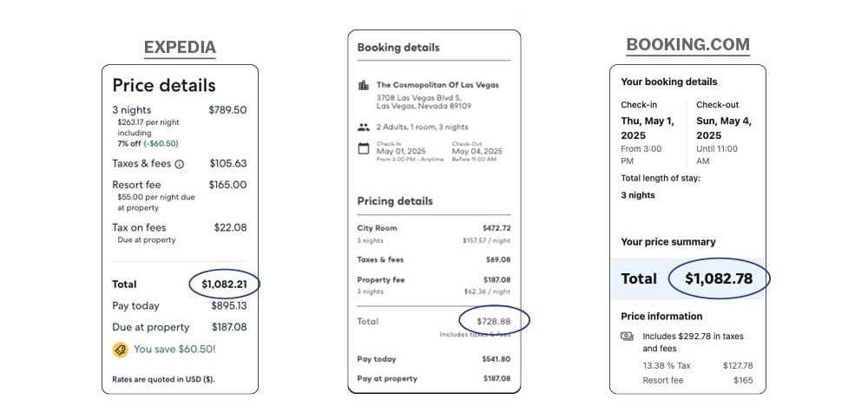868x419 pixels.
Task: Click the green "You save $60.50!" text
Action: click(174, 350)
